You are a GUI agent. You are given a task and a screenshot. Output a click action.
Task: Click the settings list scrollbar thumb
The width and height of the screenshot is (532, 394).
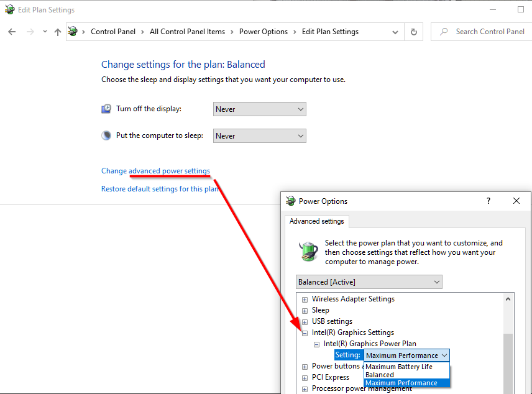tap(508, 364)
